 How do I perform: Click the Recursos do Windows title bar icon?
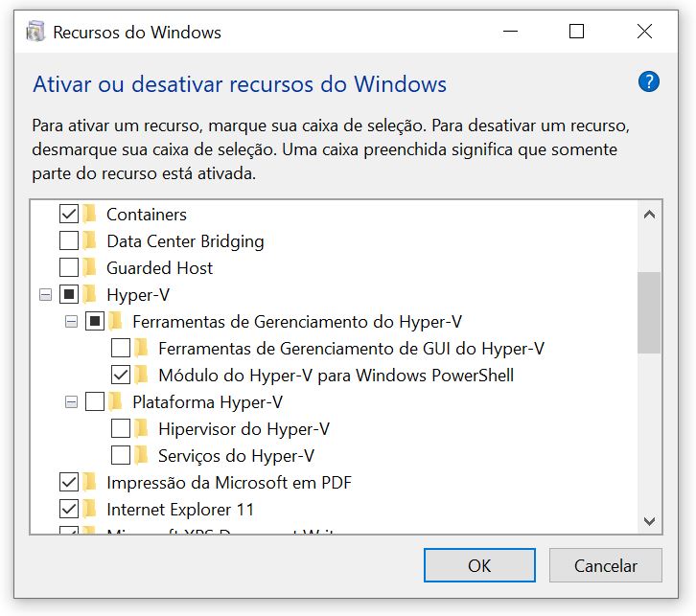[x=35, y=32]
